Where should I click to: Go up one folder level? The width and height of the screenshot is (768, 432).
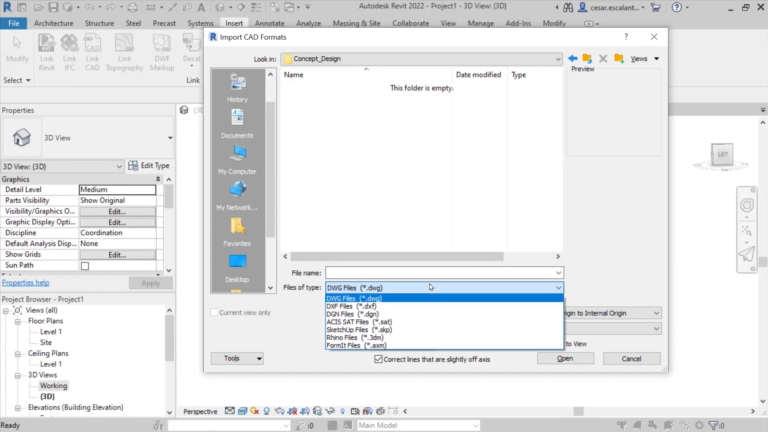tap(587, 59)
